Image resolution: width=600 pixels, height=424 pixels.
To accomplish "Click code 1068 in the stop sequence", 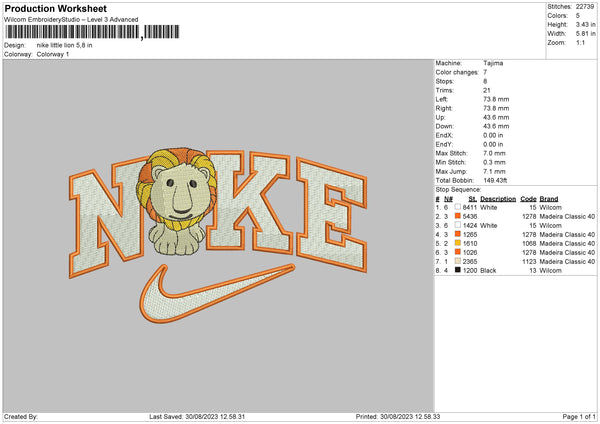I will tap(529, 243).
